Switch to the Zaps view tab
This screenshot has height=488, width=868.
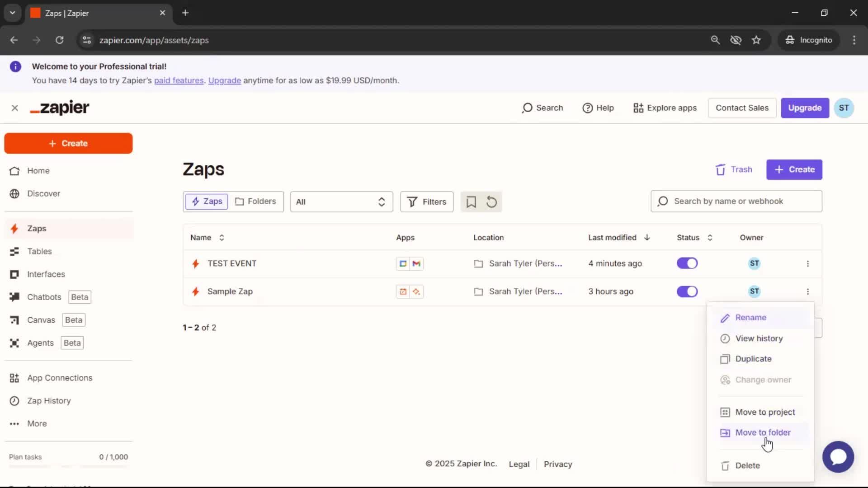click(x=207, y=202)
